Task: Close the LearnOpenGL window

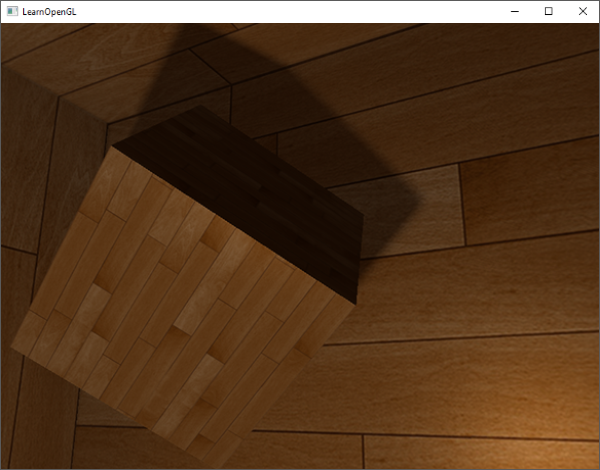Action: click(x=582, y=11)
